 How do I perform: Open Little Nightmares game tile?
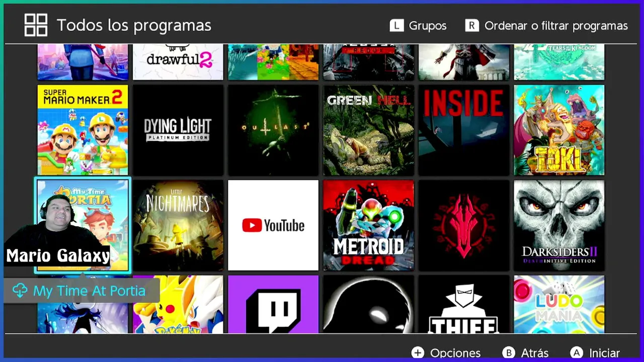[x=178, y=225]
